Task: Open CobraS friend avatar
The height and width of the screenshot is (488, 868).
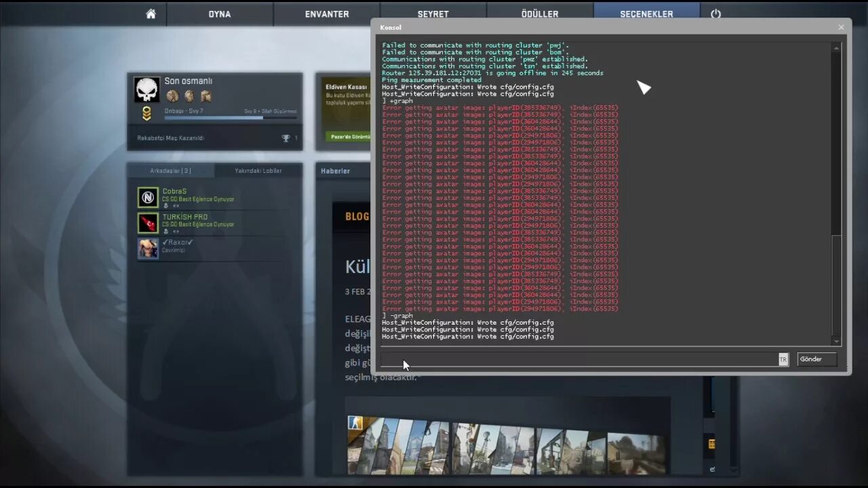Action: pos(148,197)
